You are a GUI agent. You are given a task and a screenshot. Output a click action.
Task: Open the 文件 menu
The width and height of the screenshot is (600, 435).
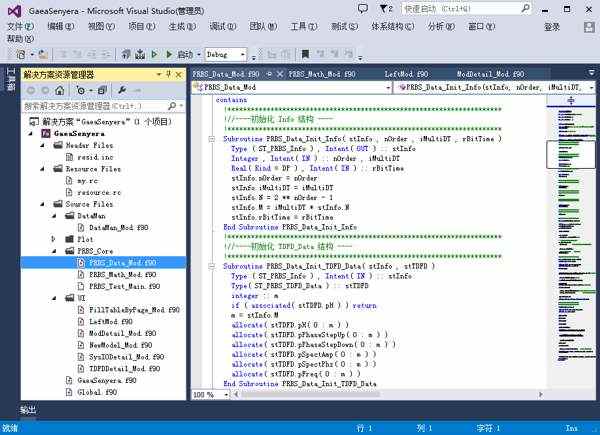pyautogui.click(x=21, y=26)
